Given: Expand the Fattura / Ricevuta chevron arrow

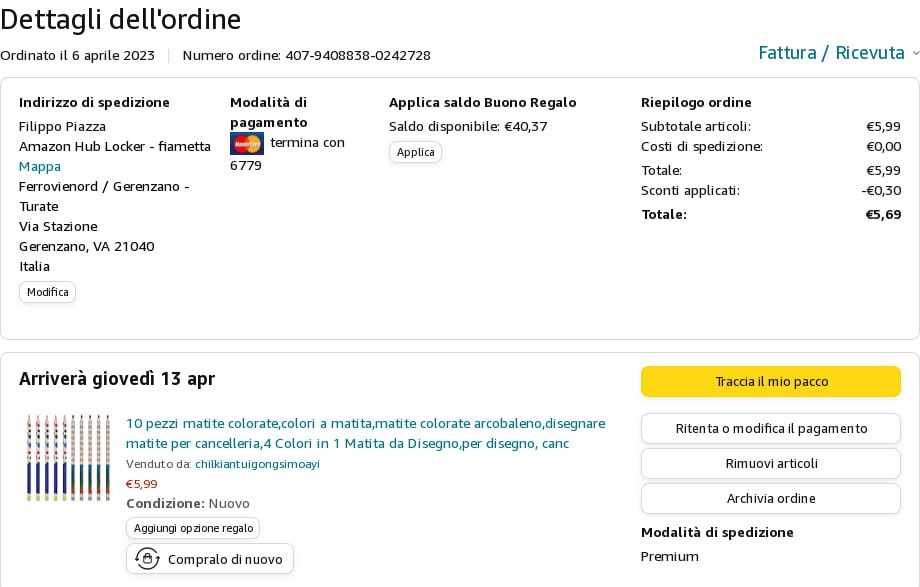Looking at the screenshot, I should tap(915, 53).
